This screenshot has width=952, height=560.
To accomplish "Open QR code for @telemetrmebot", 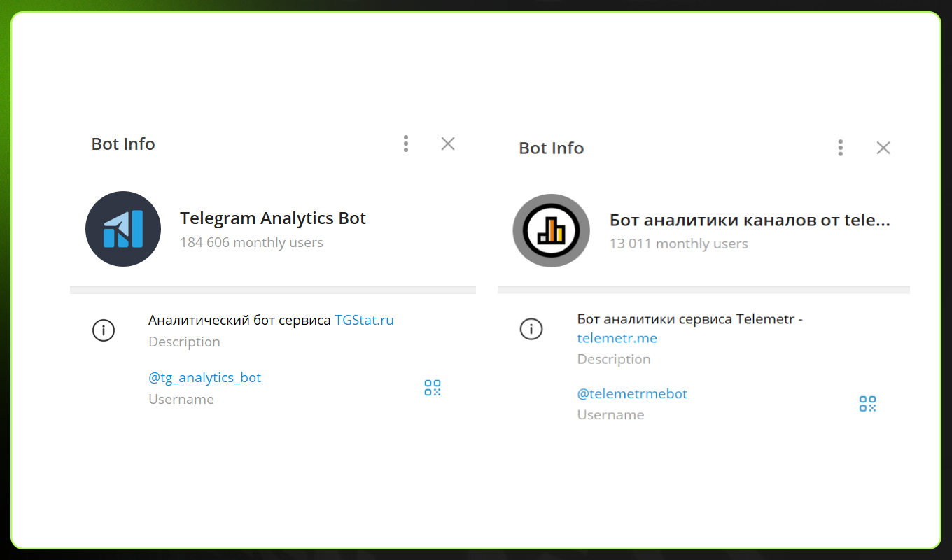I will tap(867, 403).
